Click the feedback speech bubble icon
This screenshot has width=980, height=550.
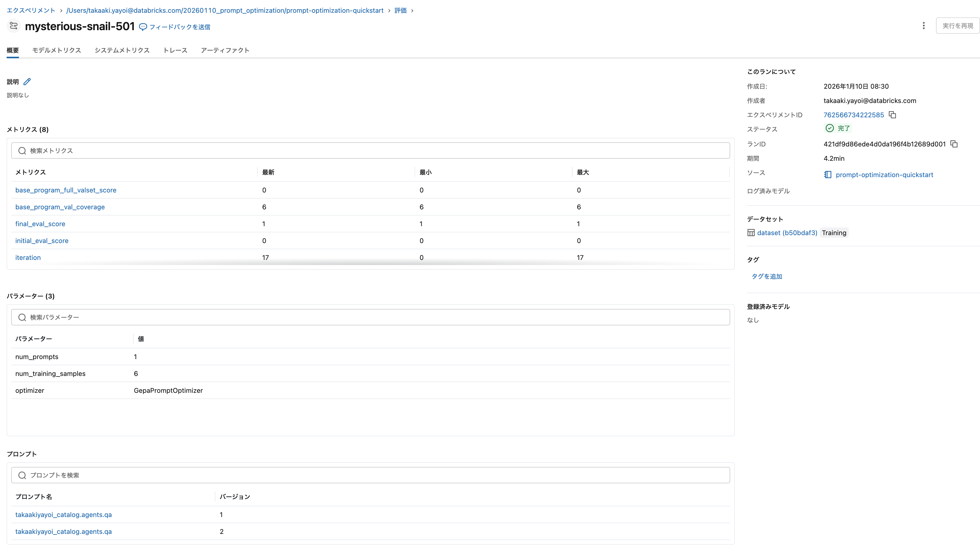143,27
